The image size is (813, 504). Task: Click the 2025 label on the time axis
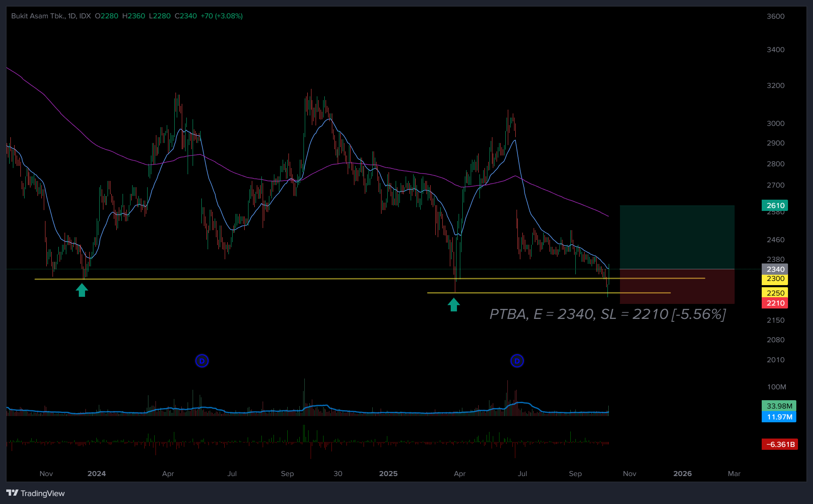[388, 474]
